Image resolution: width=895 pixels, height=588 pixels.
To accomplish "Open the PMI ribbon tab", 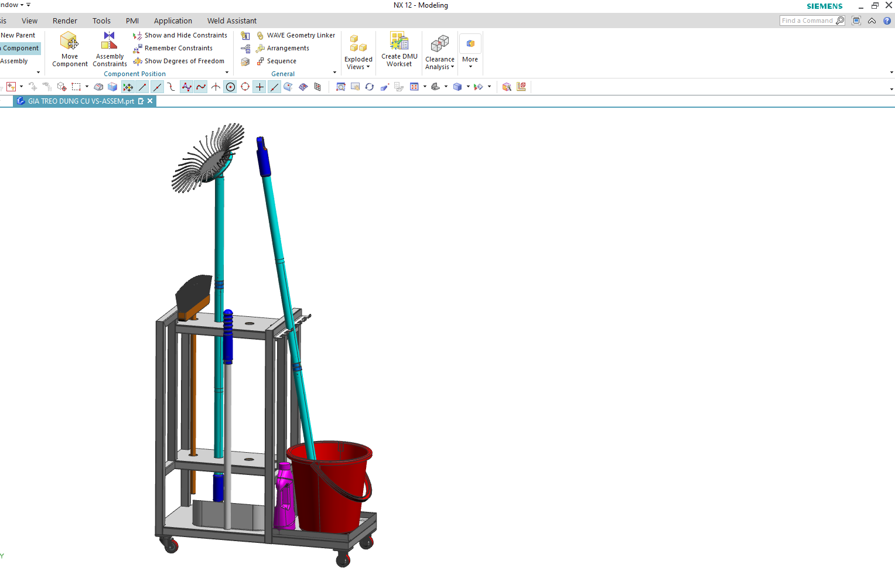I will point(132,20).
